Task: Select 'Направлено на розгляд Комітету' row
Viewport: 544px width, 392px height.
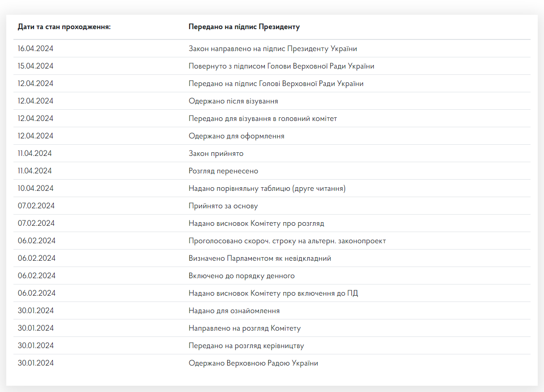Action: 244,328
